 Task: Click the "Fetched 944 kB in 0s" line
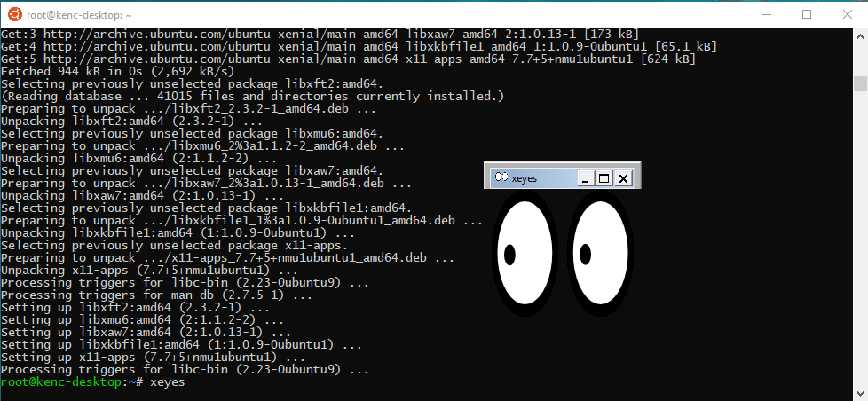click(118, 71)
